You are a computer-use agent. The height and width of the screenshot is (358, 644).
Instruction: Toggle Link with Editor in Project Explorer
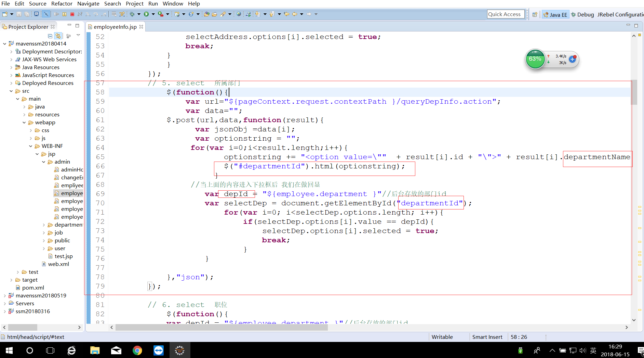58,36
